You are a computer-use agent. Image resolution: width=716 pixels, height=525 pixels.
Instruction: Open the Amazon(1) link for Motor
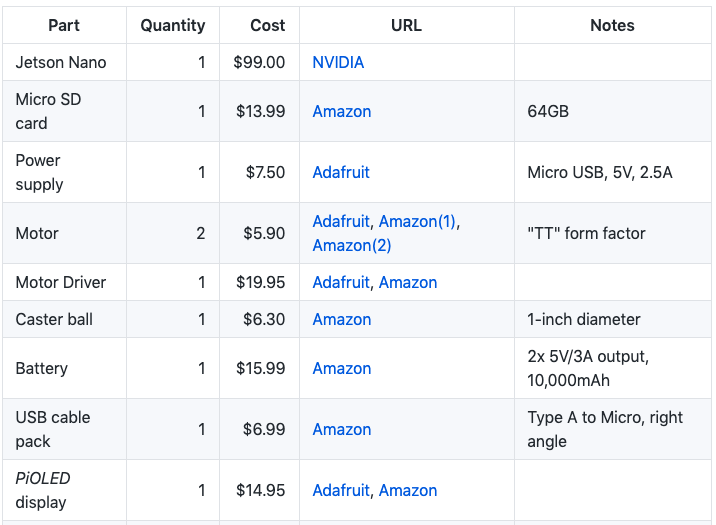click(x=417, y=221)
